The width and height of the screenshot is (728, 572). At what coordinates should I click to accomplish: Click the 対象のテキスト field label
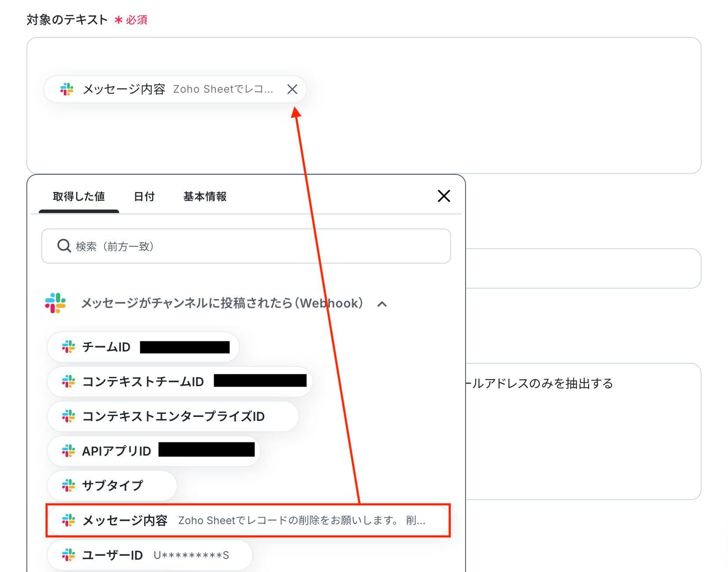(x=67, y=20)
